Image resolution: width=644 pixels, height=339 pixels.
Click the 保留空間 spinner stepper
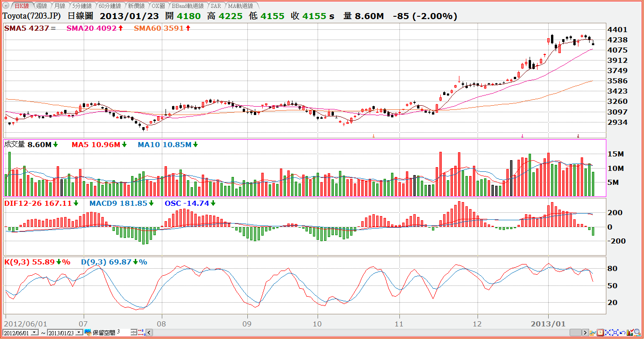click(x=134, y=332)
